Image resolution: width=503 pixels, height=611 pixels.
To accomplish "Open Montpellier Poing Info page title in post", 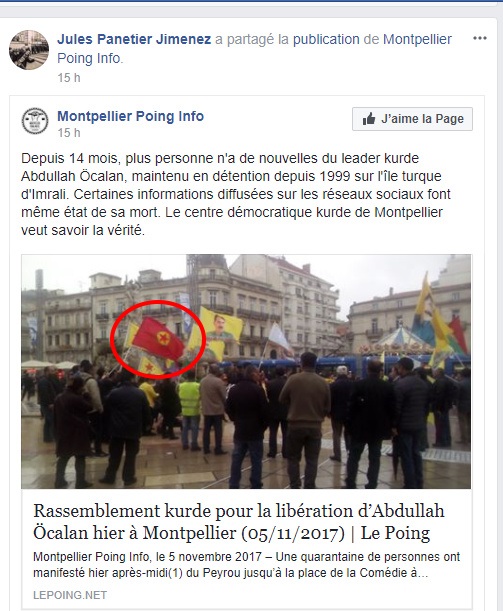I will 131,116.
